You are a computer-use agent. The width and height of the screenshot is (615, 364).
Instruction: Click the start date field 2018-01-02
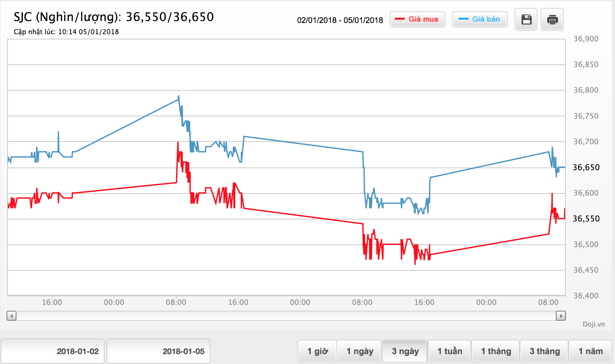pyautogui.click(x=53, y=351)
